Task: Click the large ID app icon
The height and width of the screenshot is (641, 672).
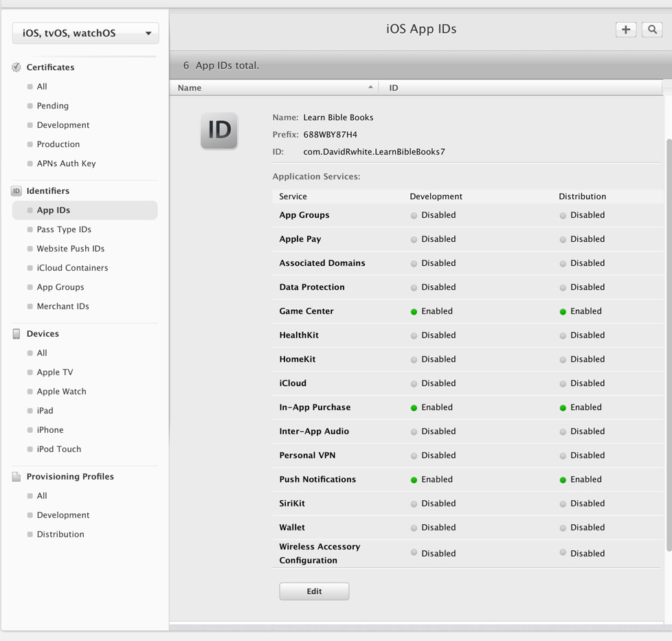Action: [x=219, y=131]
